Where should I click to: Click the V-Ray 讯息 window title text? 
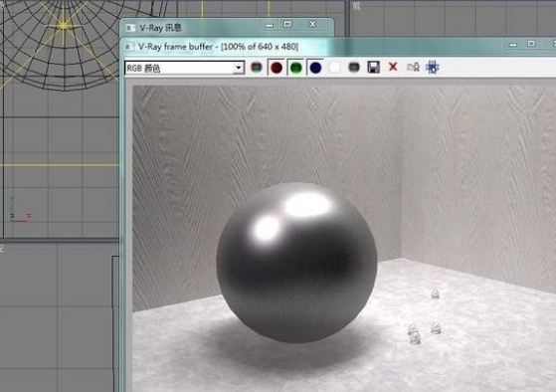[160, 27]
